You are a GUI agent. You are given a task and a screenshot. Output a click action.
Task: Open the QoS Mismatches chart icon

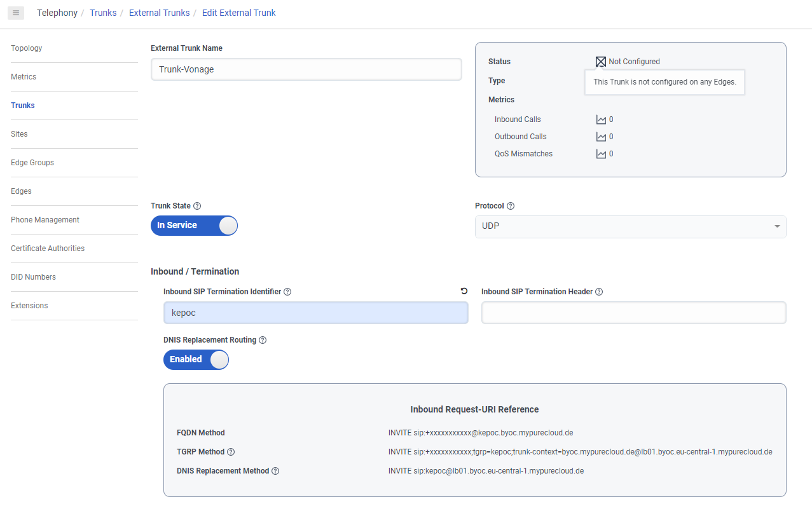pyautogui.click(x=601, y=154)
